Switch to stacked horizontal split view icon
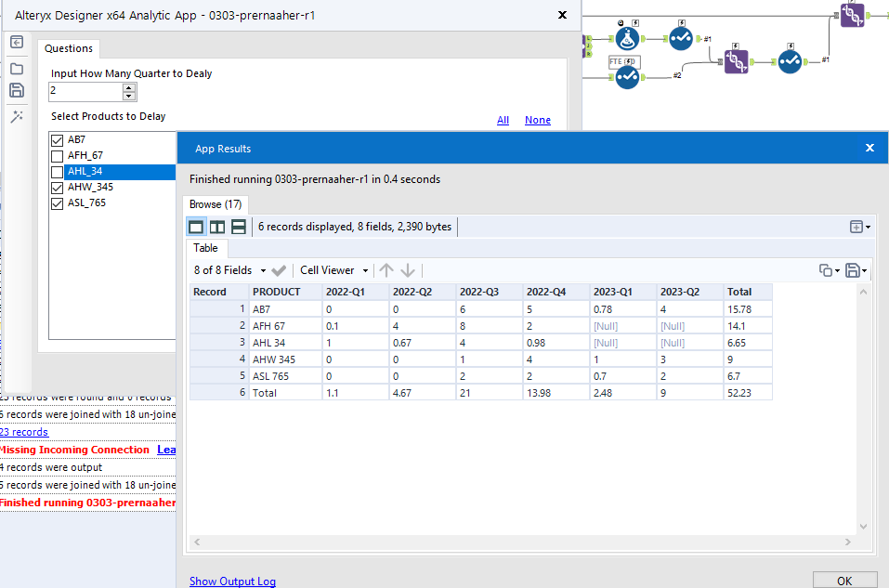The width and height of the screenshot is (889, 588). [238, 227]
